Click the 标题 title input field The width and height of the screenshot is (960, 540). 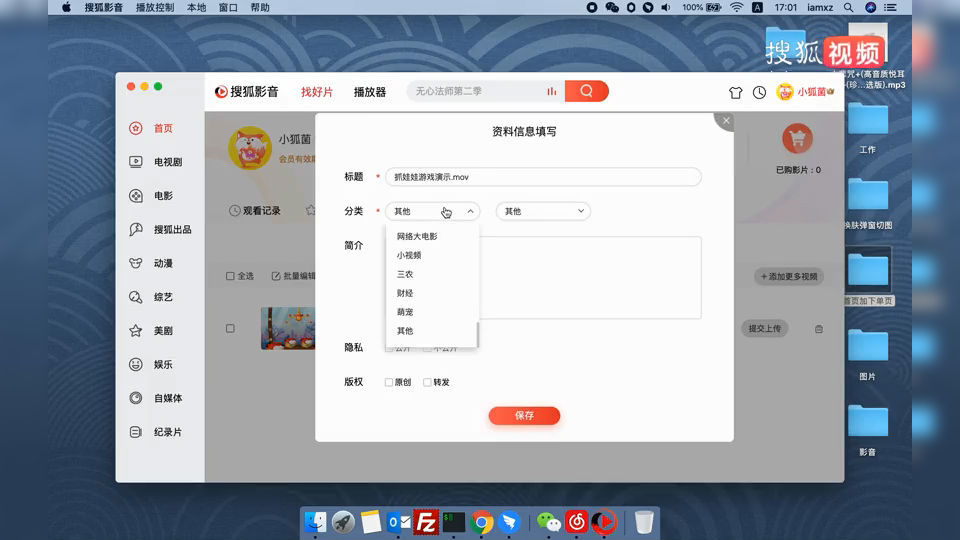(543, 177)
